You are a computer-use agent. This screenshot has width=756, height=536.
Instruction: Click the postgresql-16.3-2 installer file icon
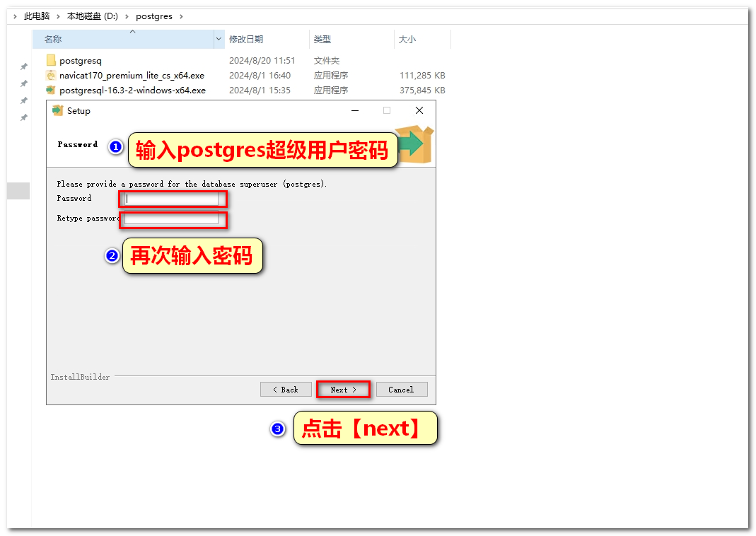tap(50, 91)
